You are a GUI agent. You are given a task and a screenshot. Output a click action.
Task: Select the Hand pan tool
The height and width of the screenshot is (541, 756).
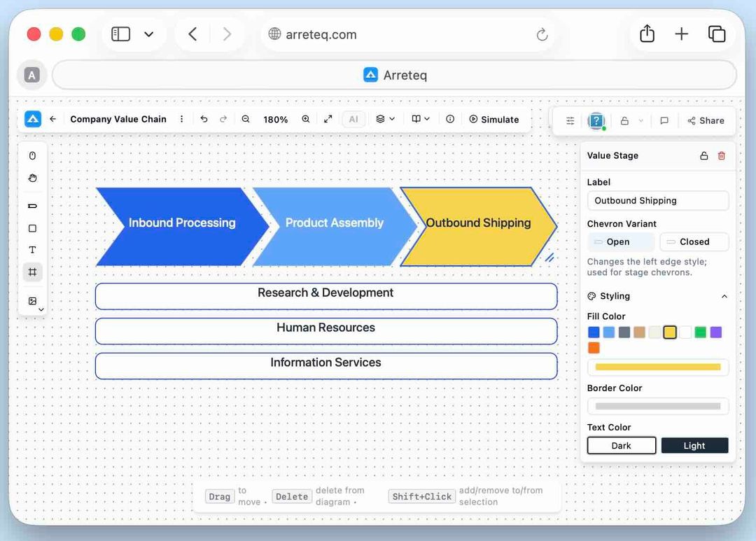tap(33, 178)
